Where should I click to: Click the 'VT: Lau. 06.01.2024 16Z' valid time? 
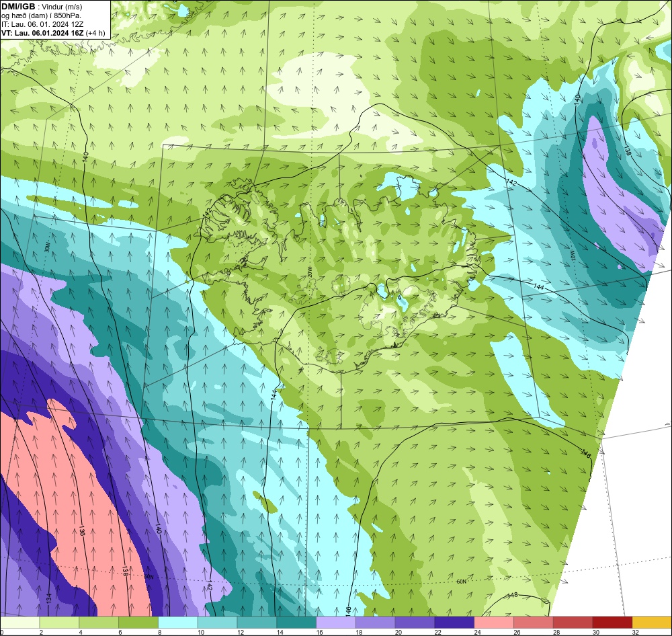42,33
